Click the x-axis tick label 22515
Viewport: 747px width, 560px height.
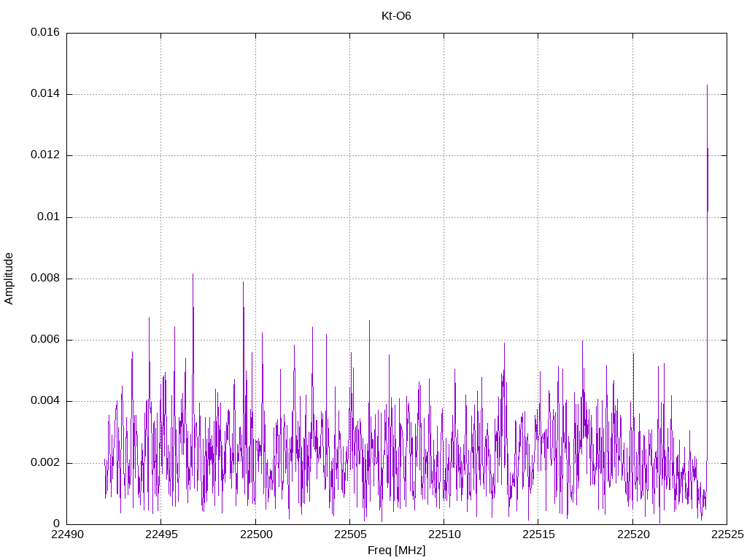[x=538, y=534]
